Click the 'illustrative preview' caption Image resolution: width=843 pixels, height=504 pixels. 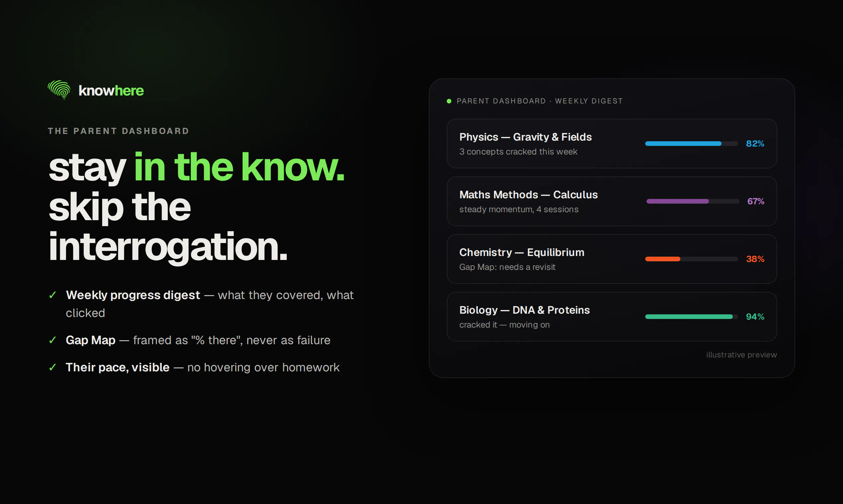click(741, 354)
